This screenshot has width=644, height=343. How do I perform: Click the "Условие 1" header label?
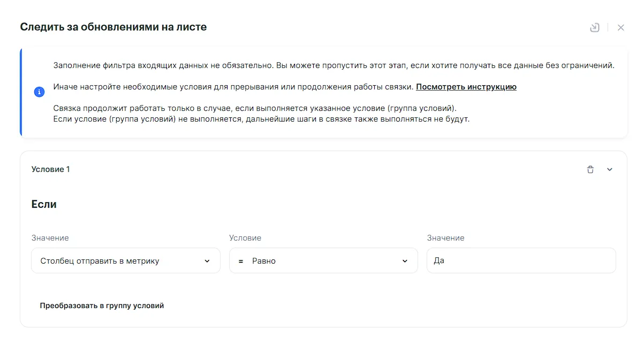tap(51, 169)
